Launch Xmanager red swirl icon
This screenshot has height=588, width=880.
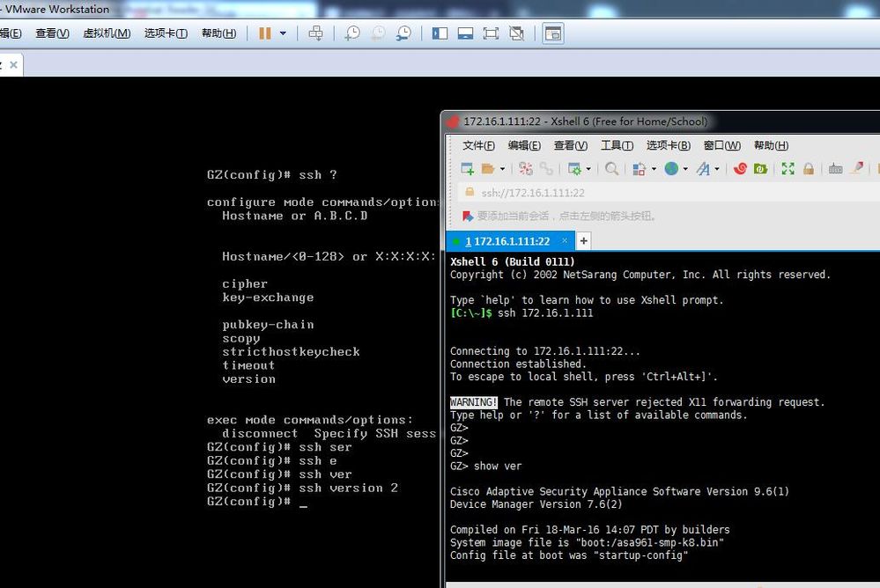(740, 169)
